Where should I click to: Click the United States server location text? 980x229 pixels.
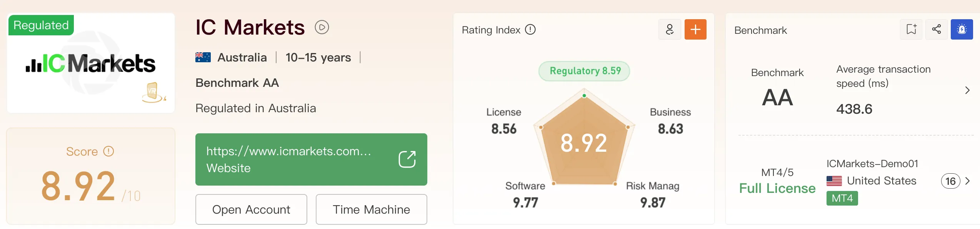click(x=882, y=181)
